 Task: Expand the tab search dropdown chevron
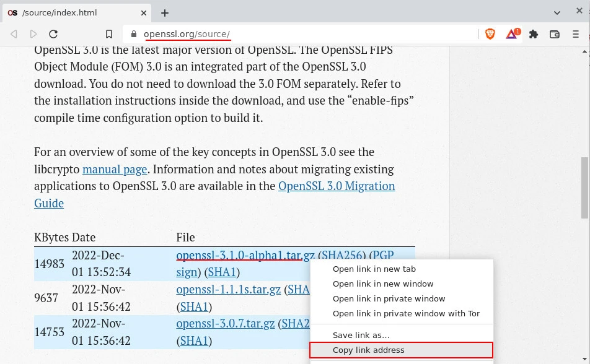557,12
